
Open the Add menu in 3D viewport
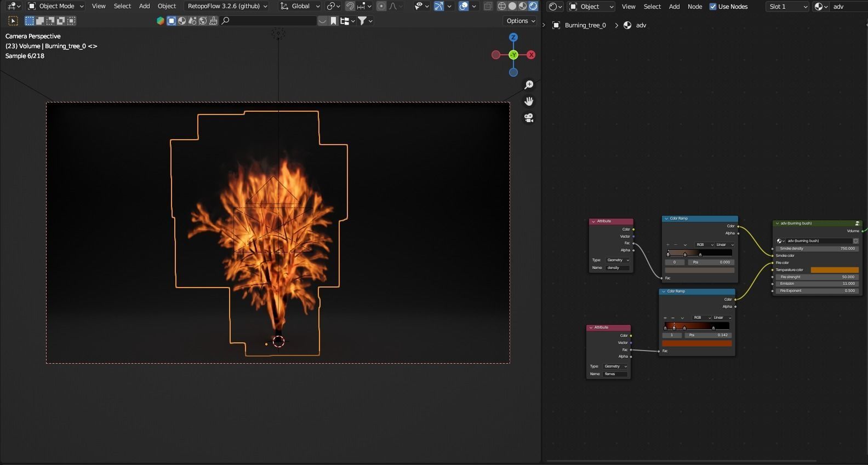point(144,6)
